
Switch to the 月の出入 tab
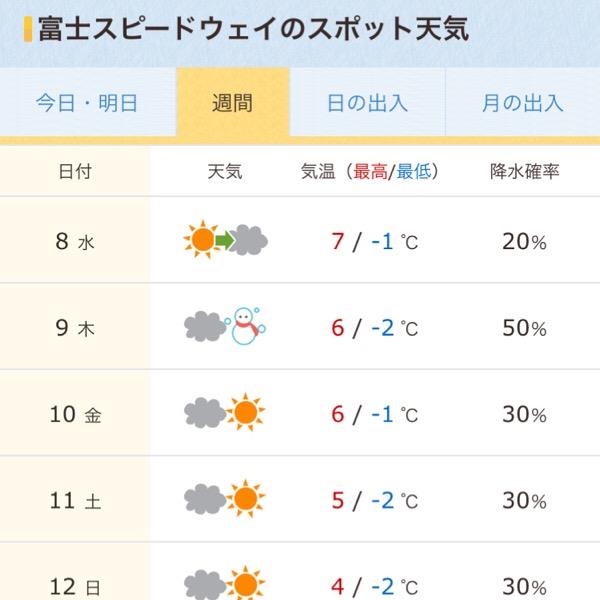point(523,103)
